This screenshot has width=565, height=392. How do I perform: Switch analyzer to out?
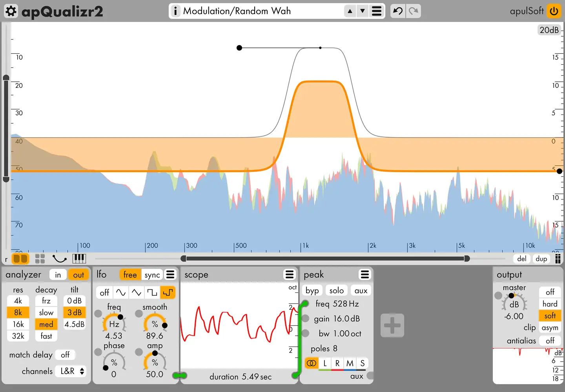tap(78, 275)
